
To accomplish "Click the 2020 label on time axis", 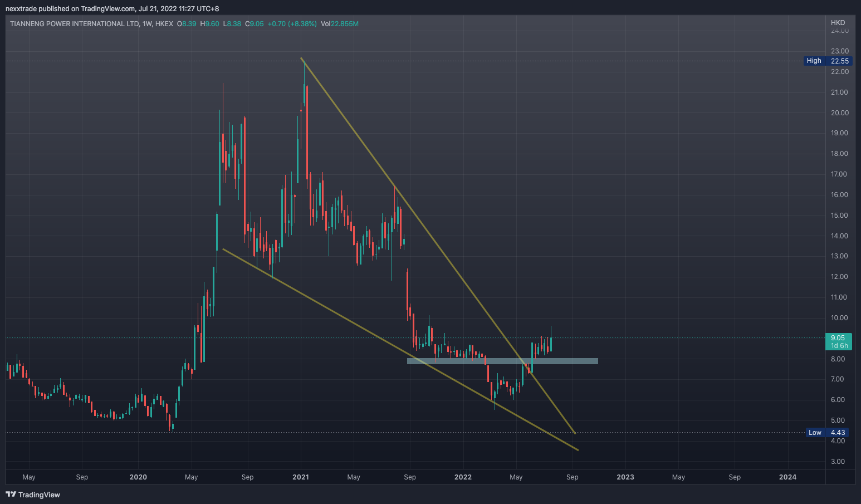I will point(138,477).
